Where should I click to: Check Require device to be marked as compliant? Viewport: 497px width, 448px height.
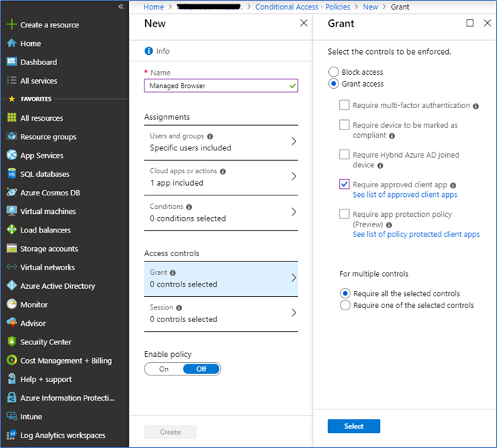[x=344, y=124]
